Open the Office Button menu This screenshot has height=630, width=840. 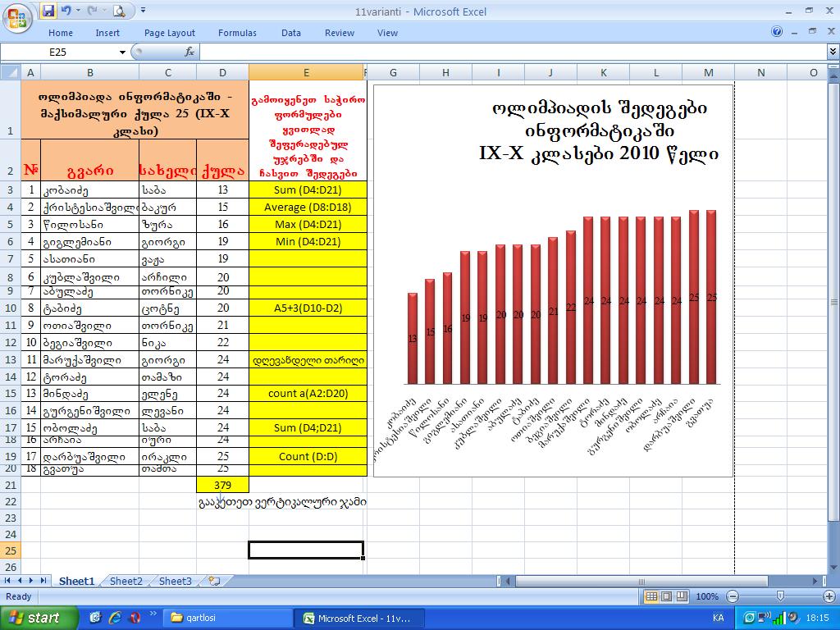click(x=17, y=18)
